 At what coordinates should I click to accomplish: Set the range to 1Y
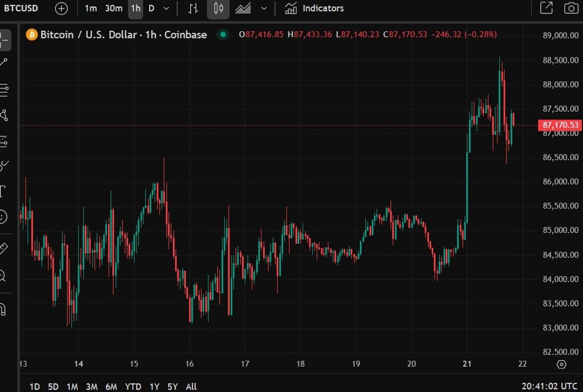pos(154,387)
